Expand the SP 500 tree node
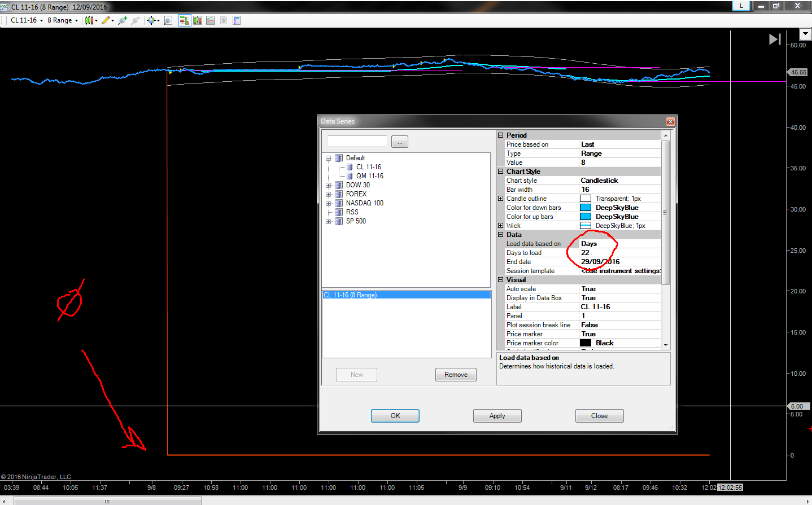Image resolution: width=812 pixels, height=505 pixels. tap(329, 221)
